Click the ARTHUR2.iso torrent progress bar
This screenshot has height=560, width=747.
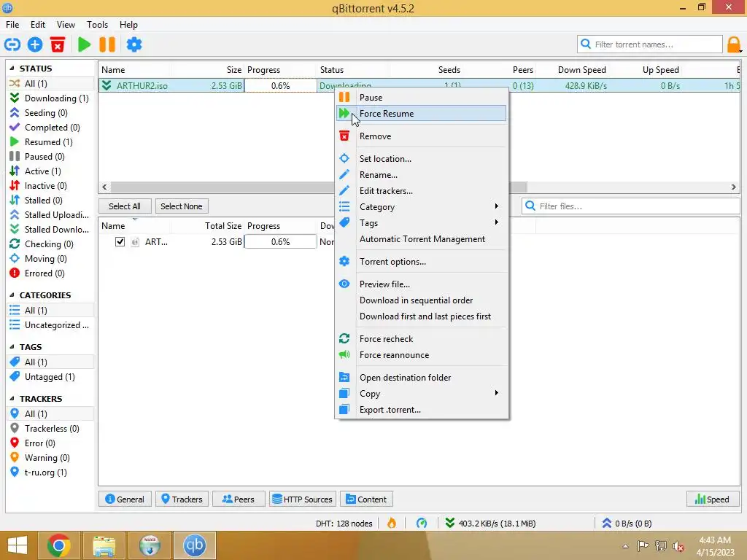[x=280, y=86]
